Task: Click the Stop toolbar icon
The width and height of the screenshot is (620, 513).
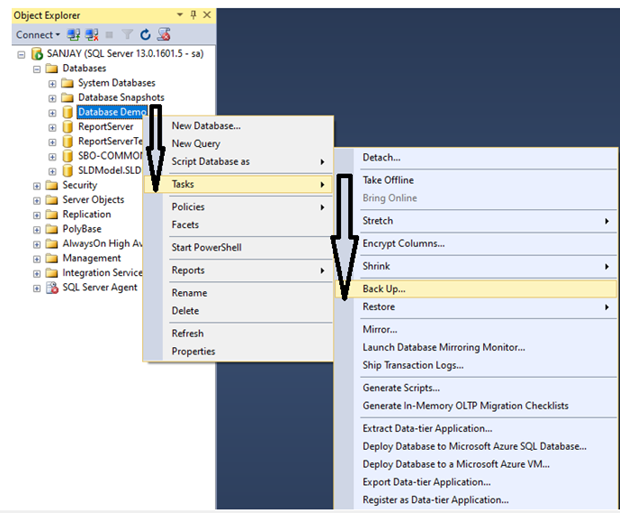Action: pyautogui.click(x=110, y=35)
